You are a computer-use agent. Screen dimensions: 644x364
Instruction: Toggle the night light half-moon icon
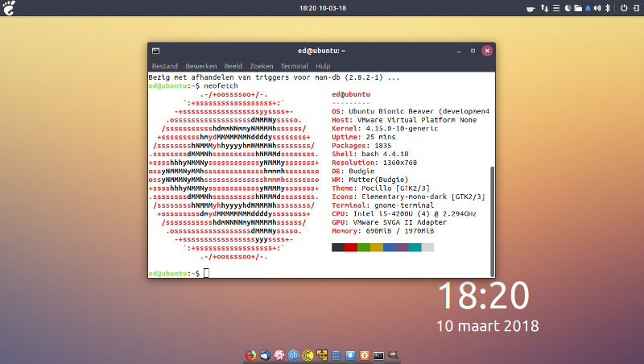tap(568, 8)
